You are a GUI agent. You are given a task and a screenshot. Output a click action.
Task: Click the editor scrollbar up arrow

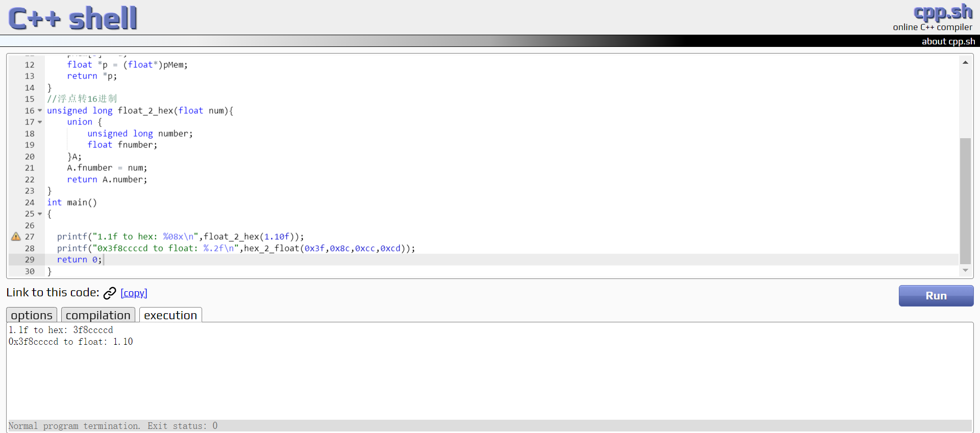tap(965, 63)
